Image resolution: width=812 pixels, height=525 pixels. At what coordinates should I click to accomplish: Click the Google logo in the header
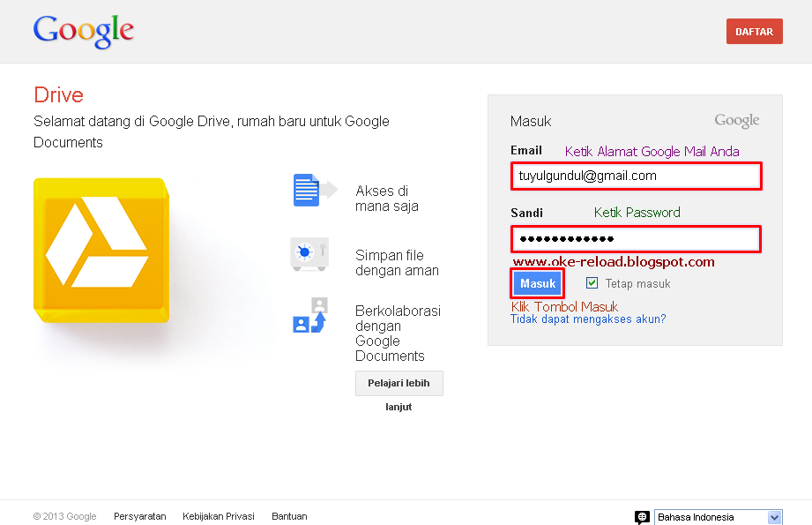tap(84, 32)
